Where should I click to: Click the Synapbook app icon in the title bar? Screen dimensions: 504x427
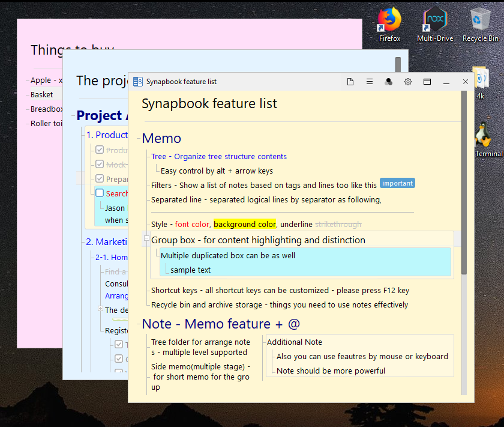click(139, 82)
